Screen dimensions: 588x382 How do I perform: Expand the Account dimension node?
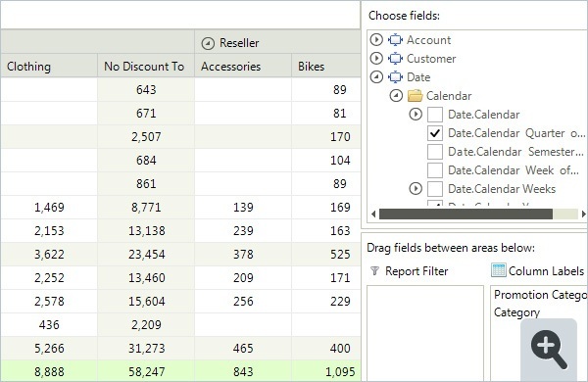coord(376,40)
